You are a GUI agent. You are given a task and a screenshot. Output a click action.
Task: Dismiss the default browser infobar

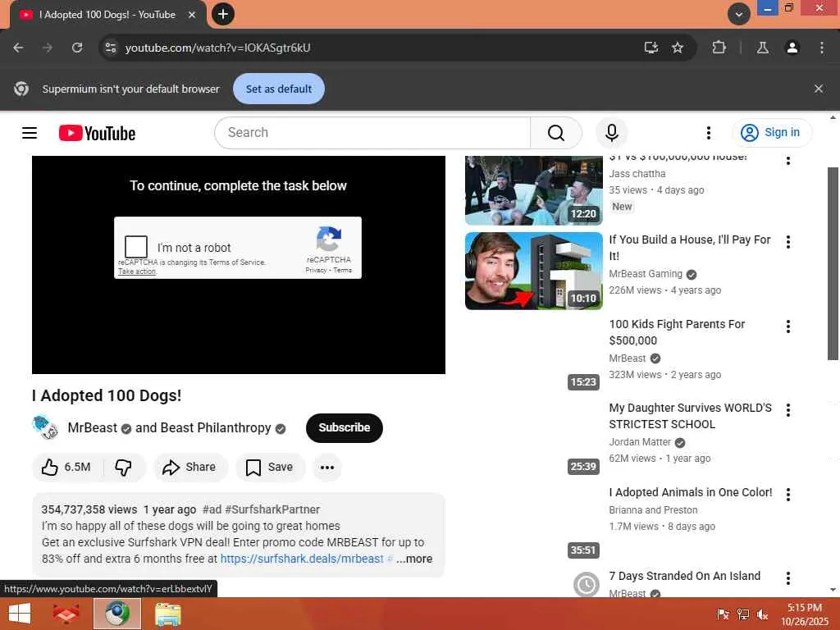point(819,89)
